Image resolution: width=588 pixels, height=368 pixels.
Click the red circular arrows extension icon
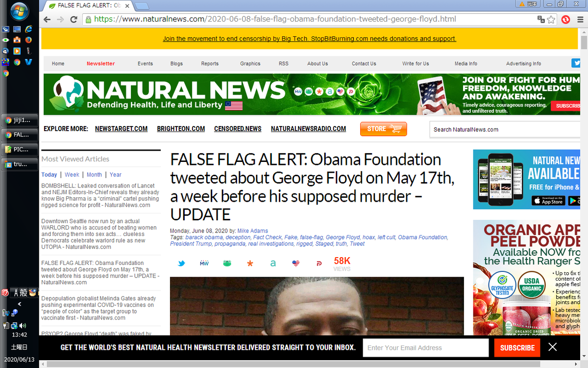(565, 20)
